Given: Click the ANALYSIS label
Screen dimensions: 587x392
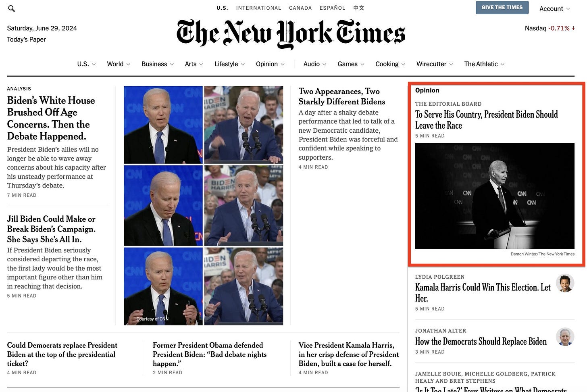Looking at the screenshot, I should [x=19, y=89].
